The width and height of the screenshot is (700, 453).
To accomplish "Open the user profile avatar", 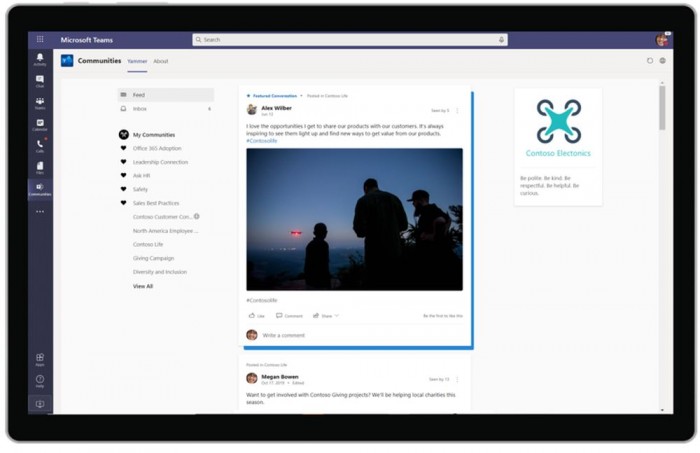I will click(x=662, y=40).
